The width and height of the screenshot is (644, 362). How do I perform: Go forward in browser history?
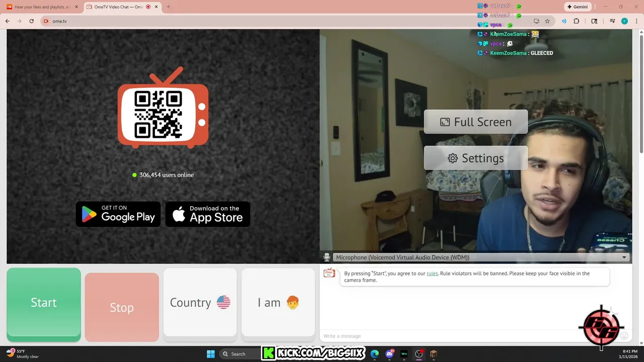(20, 21)
